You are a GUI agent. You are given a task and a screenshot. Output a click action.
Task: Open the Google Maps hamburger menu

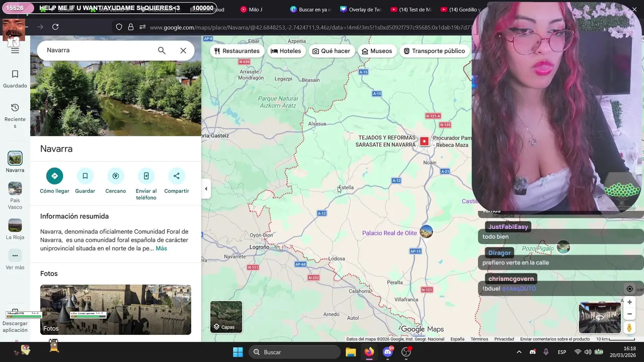click(x=15, y=50)
